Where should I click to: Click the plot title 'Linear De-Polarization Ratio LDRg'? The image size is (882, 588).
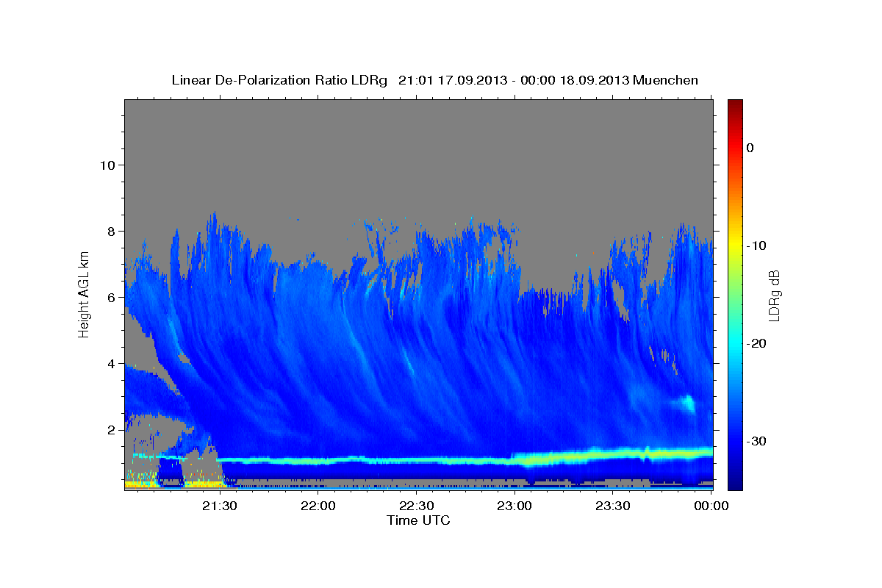(x=279, y=80)
